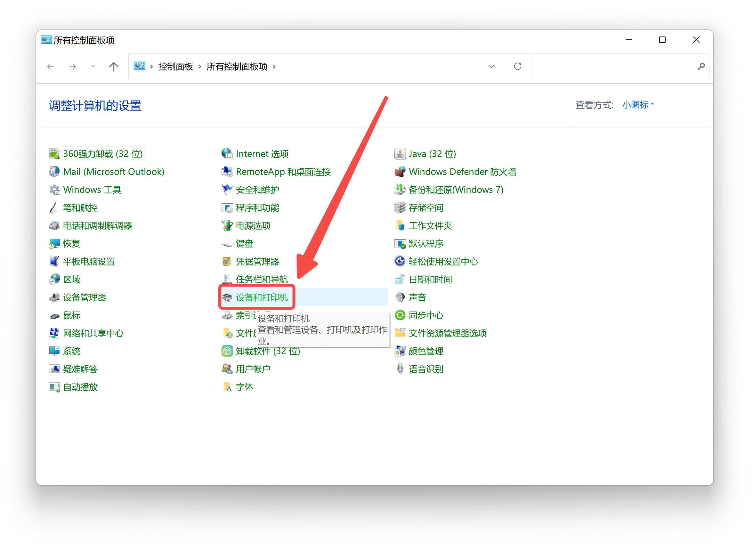Click the 笔和触控 pen icon

pyautogui.click(x=54, y=208)
